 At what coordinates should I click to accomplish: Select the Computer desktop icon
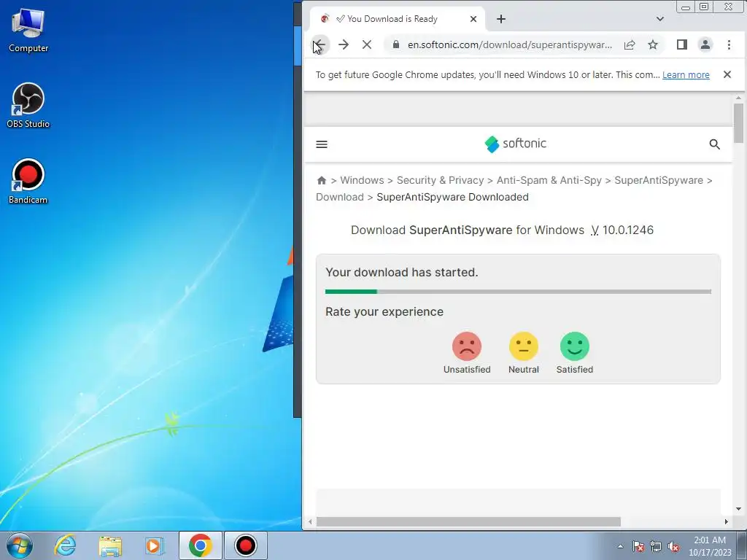coord(28,31)
